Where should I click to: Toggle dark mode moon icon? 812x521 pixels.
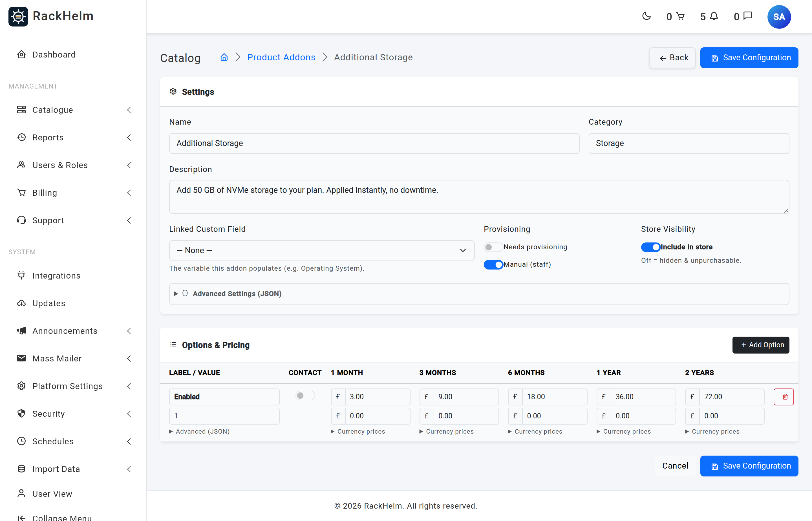pyautogui.click(x=646, y=16)
